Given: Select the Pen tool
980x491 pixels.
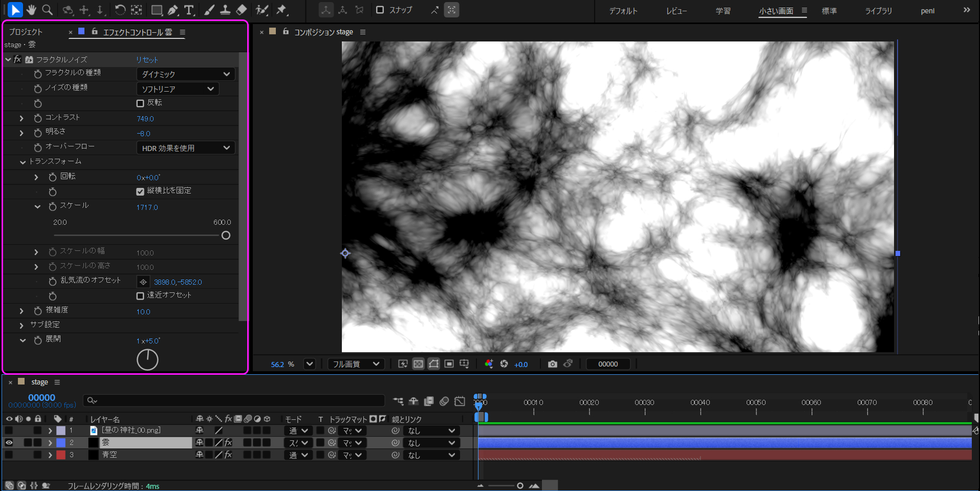Looking at the screenshot, I should point(173,10).
